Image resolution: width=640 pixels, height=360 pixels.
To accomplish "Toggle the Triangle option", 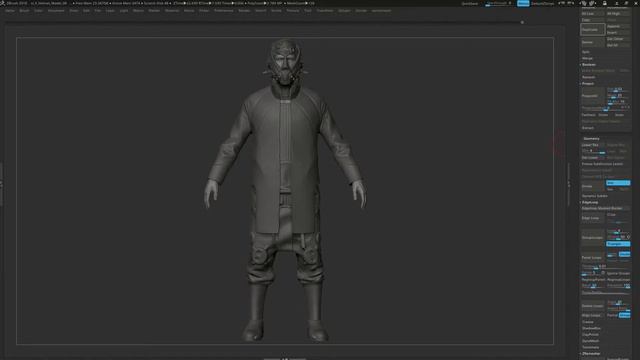I will (x=618, y=244).
